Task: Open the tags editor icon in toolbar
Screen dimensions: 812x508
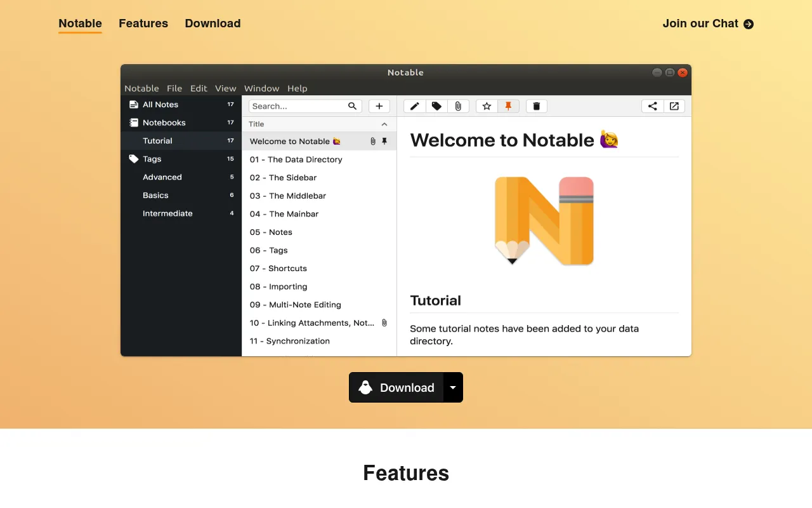Action: pyautogui.click(x=436, y=106)
